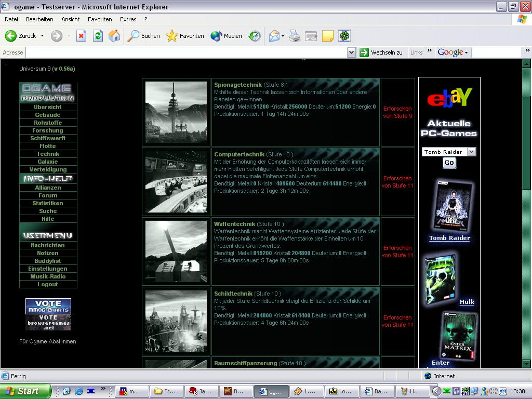The width and height of the screenshot is (532, 399).
Task: Refresh the page using green arrows icon
Action: pyautogui.click(x=98, y=36)
